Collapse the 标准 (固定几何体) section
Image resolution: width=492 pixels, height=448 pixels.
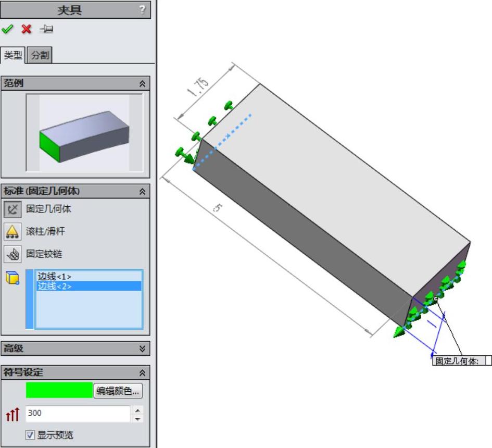(x=142, y=191)
